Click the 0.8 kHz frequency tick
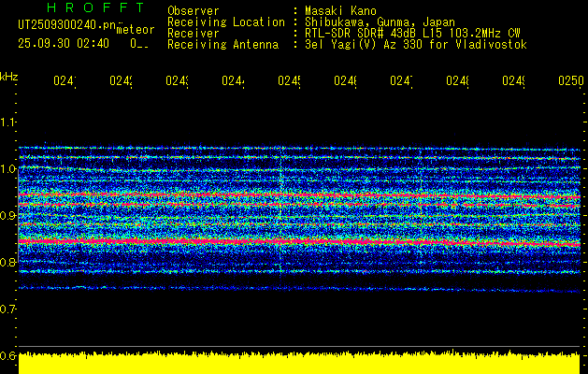588x374 pixels. click(9, 263)
